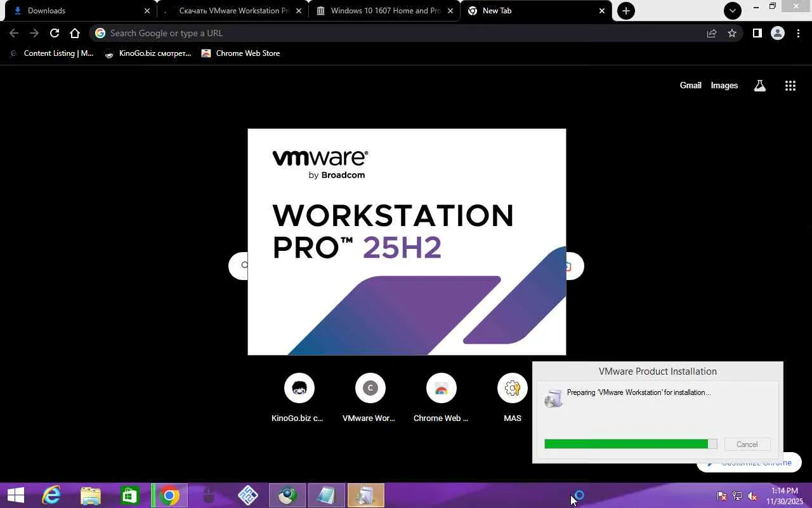Viewport: 812px width, 508px height.
Task: Open the Chrome Web Store shortcut tile
Action: click(x=441, y=398)
